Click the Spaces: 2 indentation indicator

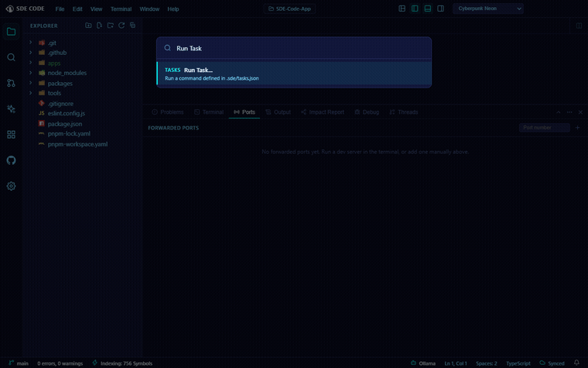click(x=487, y=363)
